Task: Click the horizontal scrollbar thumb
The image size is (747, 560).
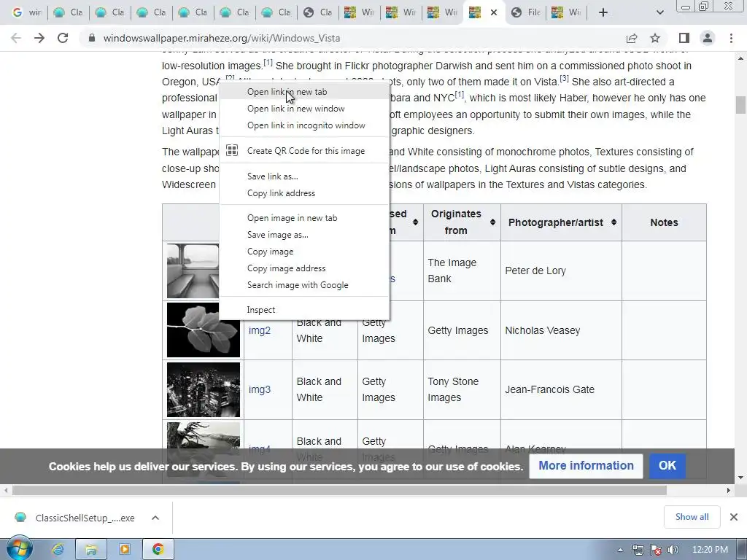Action: click(339, 491)
